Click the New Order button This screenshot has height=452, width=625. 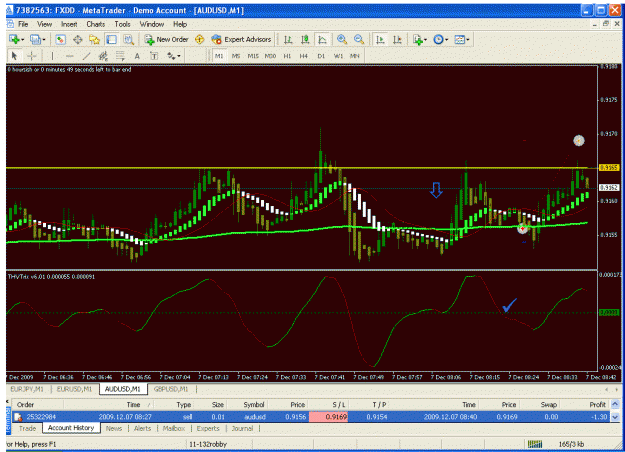pyautogui.click(x=167, y=39)
